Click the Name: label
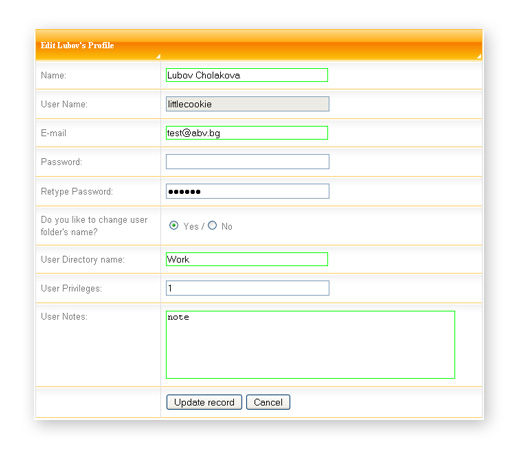Image resolution: width=518 pixels, height=450 pixels. pos(53,75)
